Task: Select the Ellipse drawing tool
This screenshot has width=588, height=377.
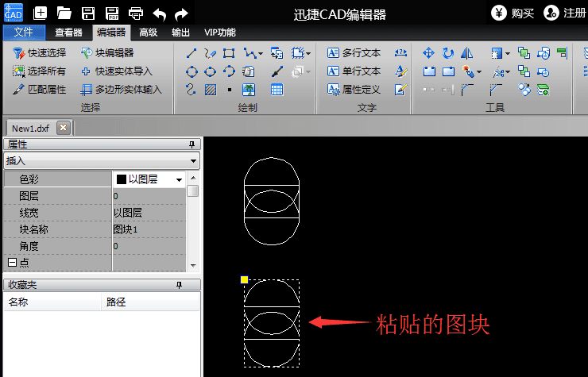Action: [211, 71]
